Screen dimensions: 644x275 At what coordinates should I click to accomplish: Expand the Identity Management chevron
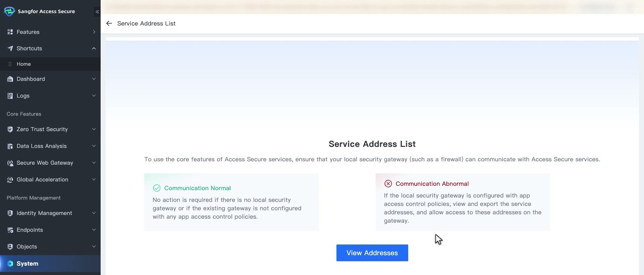point(94,213)
